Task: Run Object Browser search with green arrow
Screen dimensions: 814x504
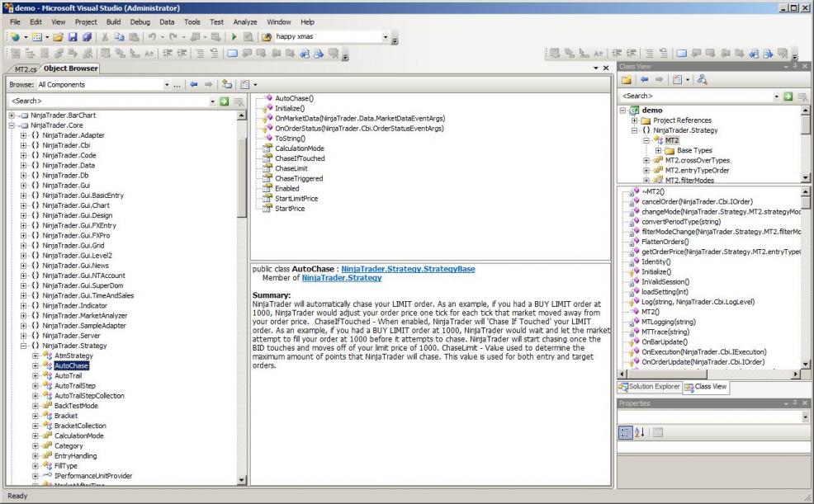Action: 225,101
